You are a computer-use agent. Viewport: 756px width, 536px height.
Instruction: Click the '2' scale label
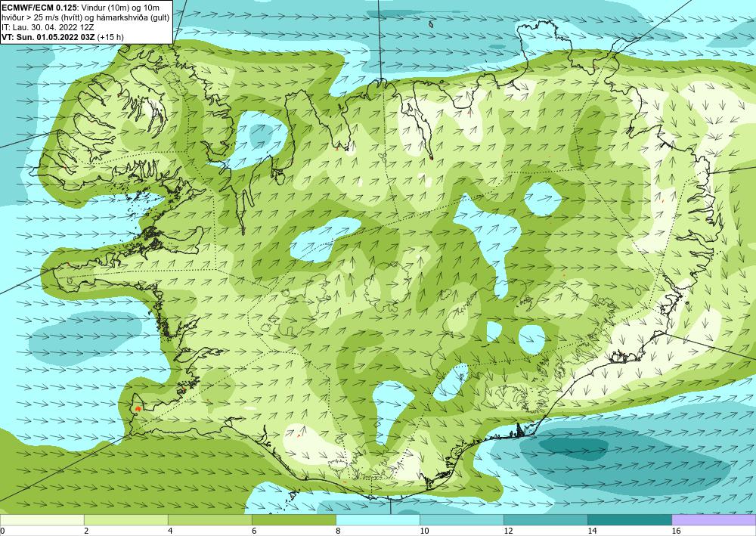click(x=86, y=531)
